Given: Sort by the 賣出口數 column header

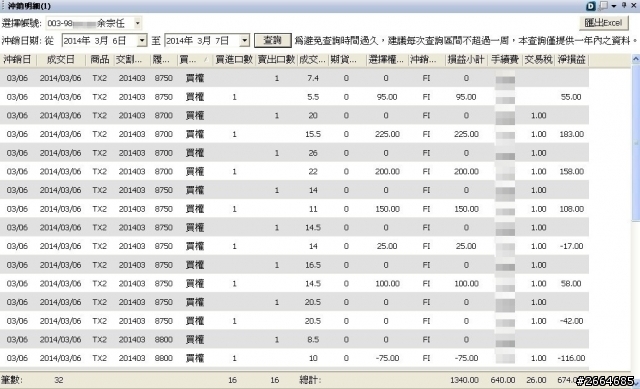Looking at the screenshot, I should point(276,60).
